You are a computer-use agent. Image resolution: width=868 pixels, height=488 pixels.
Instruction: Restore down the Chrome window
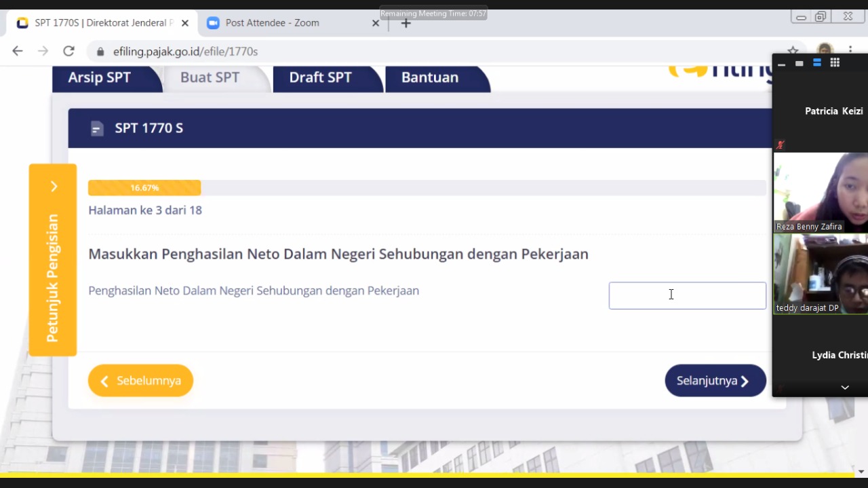(821, 17)
